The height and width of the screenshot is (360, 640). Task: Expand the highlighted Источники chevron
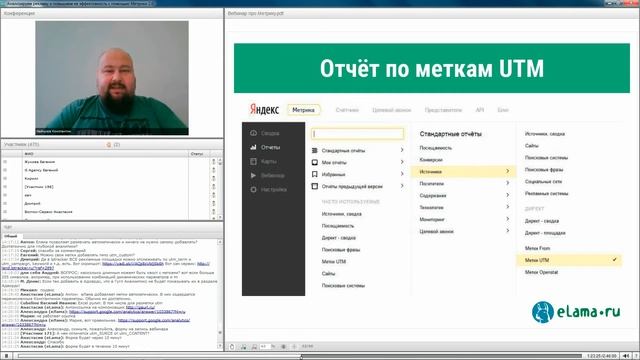[x=507, y=171]
